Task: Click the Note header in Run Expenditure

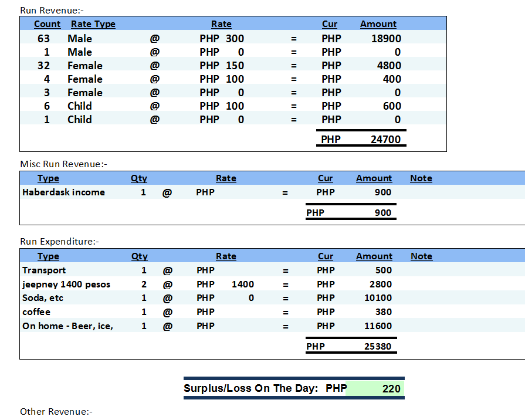Action: point(421,256)
